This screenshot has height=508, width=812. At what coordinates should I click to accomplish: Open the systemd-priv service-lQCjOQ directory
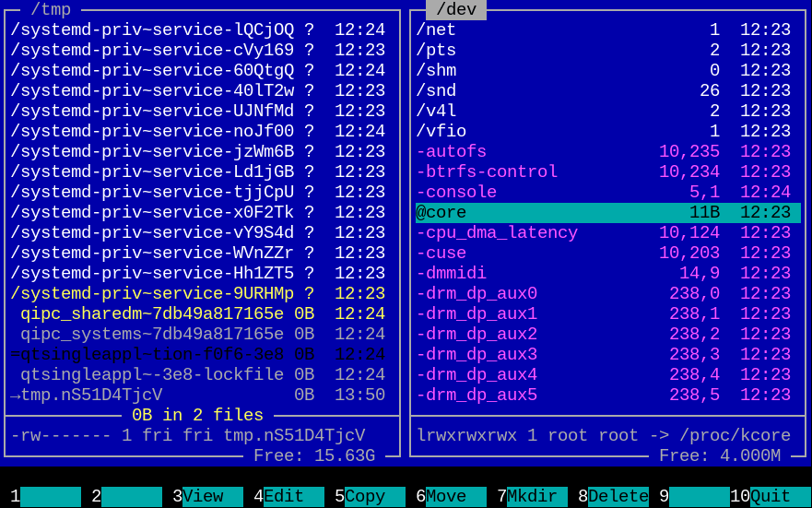[152, 30]
